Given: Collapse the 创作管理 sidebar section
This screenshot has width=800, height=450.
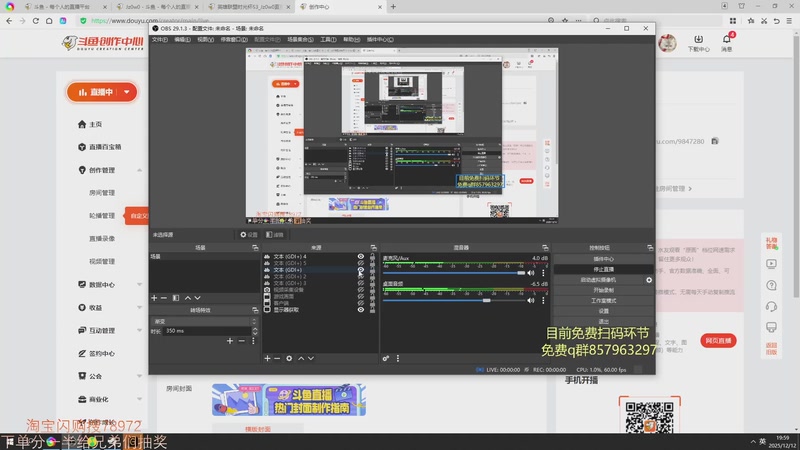Looking at the screenshot, I should 139,170.
